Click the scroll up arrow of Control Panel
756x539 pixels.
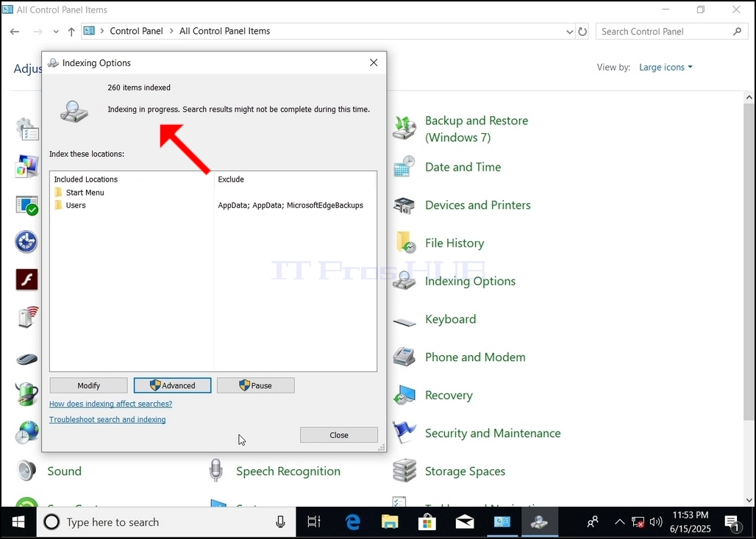coord(749,97)
